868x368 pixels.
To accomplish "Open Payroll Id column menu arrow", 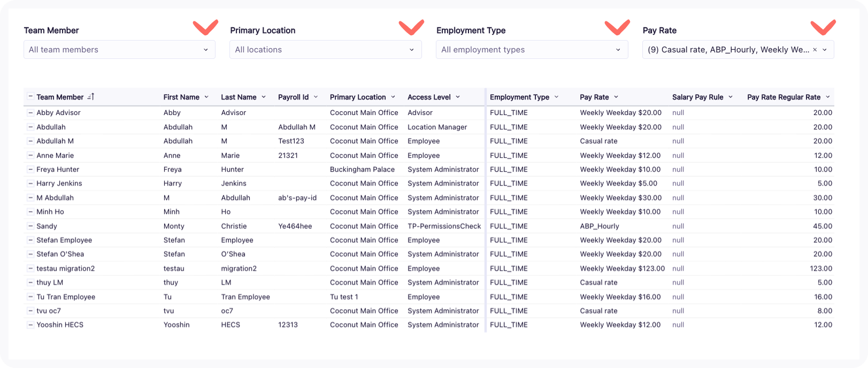I will point(316,97).
